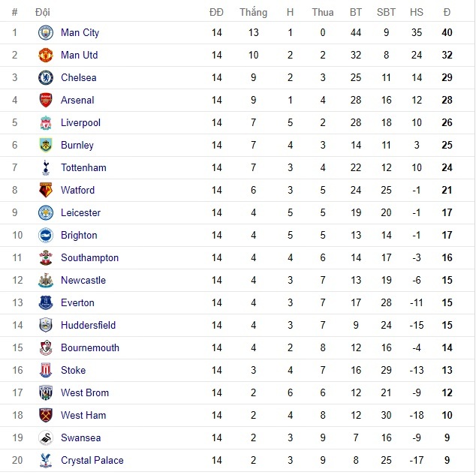Click the Thắng column header

point(254,13)
